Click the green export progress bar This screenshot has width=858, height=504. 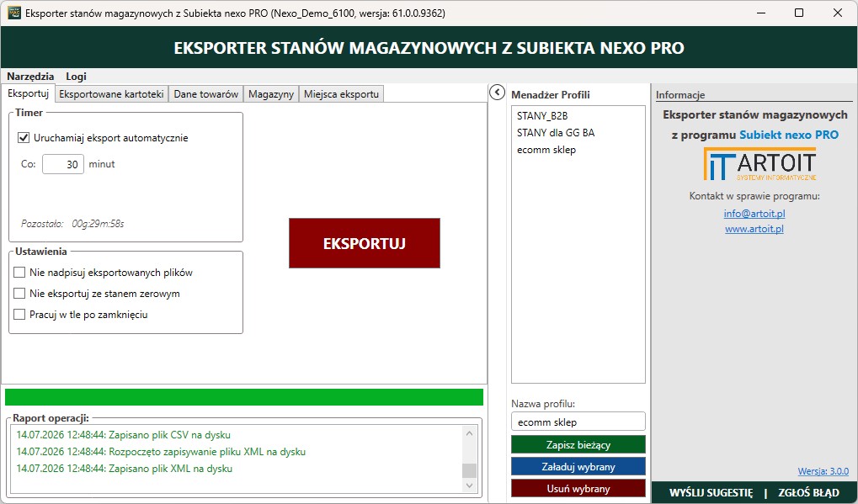pyautogui.click(x=244, y=397)
